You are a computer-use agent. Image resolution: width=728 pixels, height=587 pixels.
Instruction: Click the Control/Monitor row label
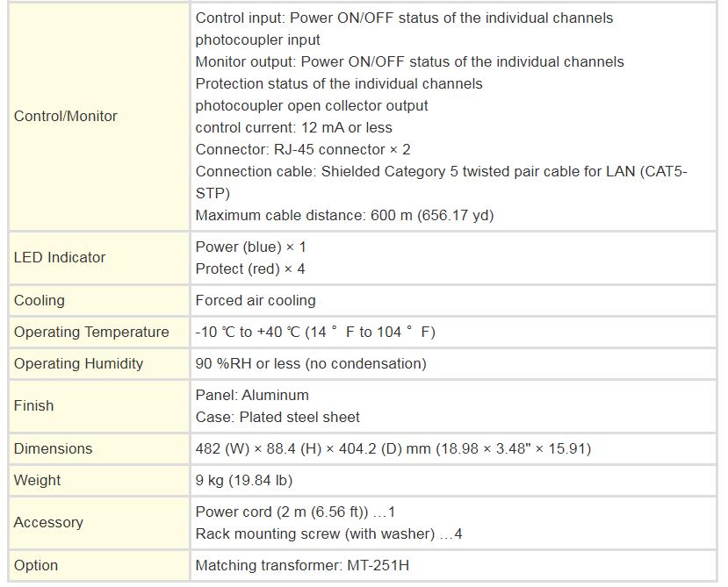[66, 117]
